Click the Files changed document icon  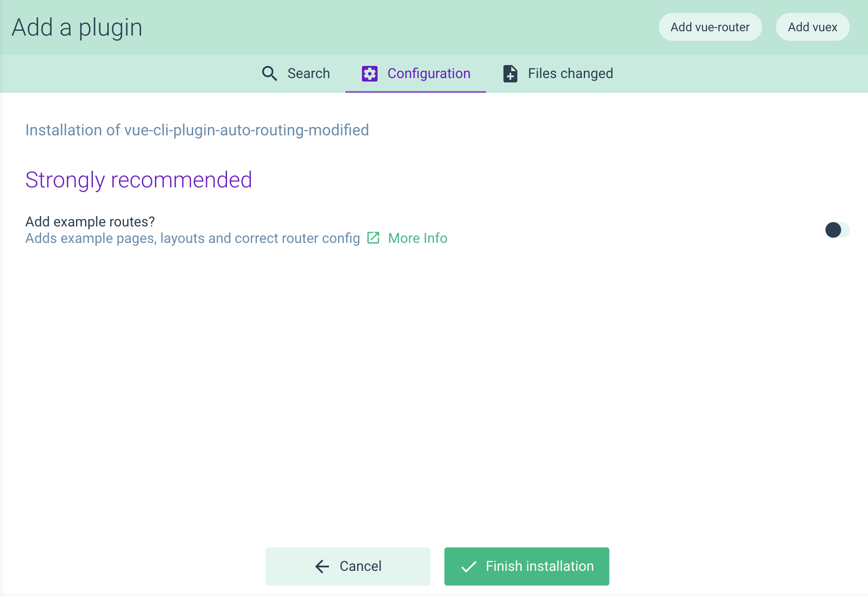[x=511, y=73]
